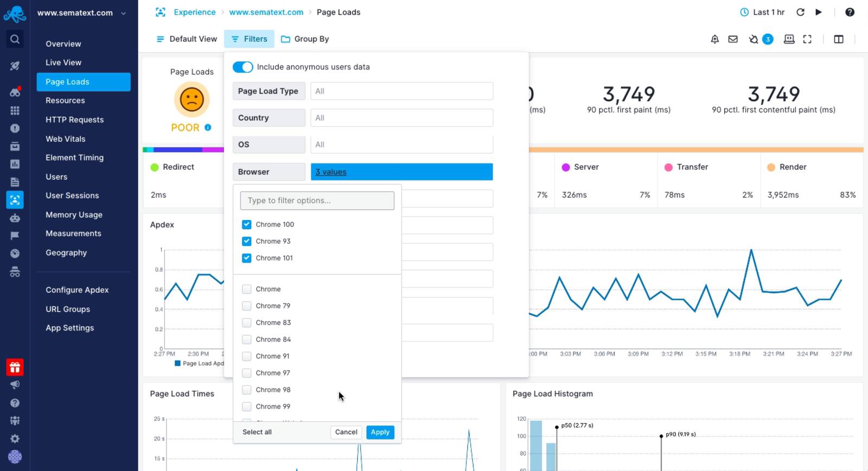
Task: Uncheck the Chrome 101 checkbox
Action: point(247,258)
